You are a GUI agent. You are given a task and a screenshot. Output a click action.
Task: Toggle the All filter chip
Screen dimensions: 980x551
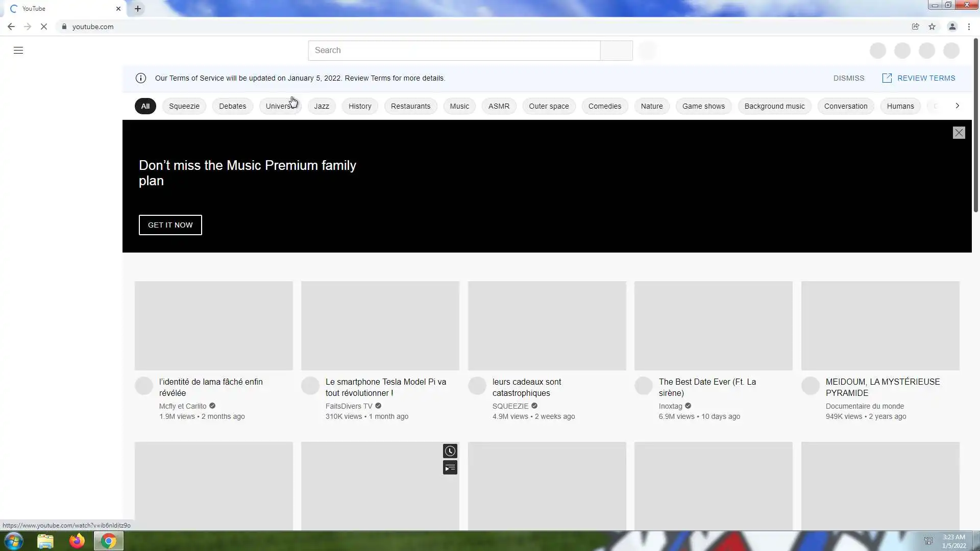[145, 106]
